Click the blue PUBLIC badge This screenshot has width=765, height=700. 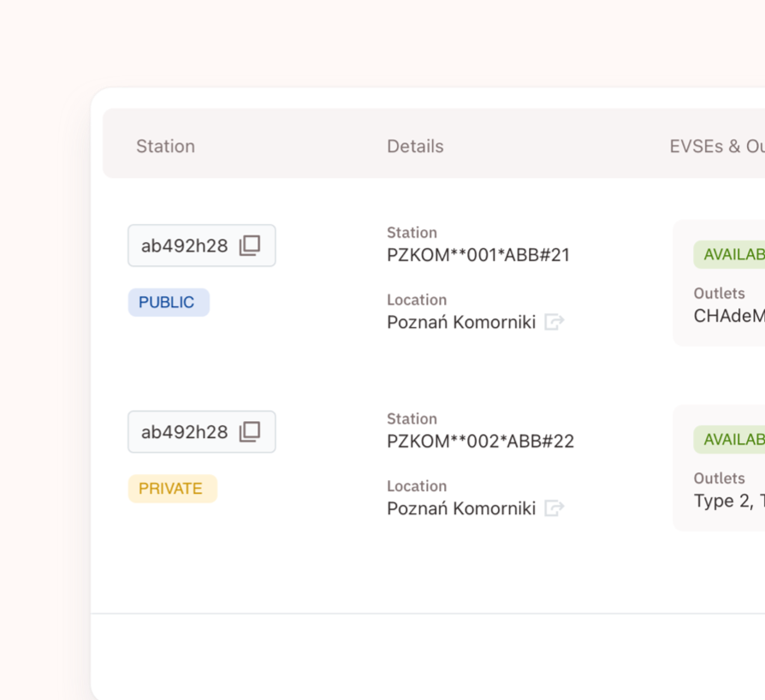tap(168, 303)
